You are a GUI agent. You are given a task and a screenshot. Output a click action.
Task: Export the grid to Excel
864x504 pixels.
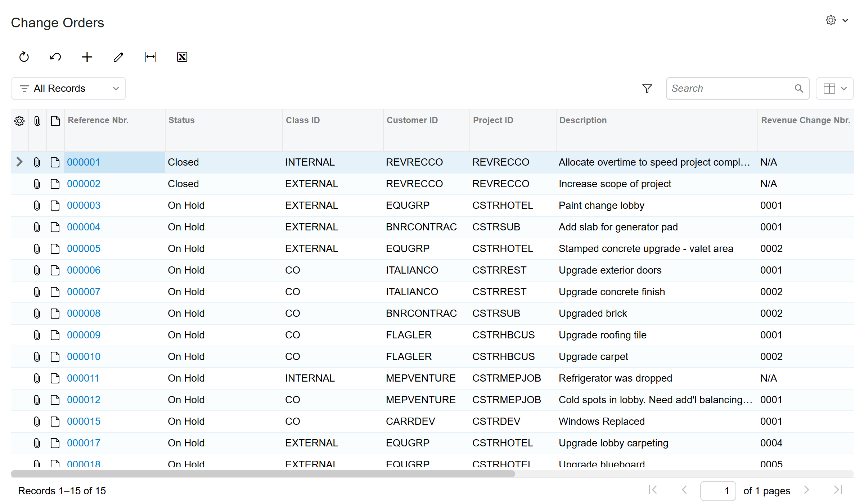(x=182, y=57)
